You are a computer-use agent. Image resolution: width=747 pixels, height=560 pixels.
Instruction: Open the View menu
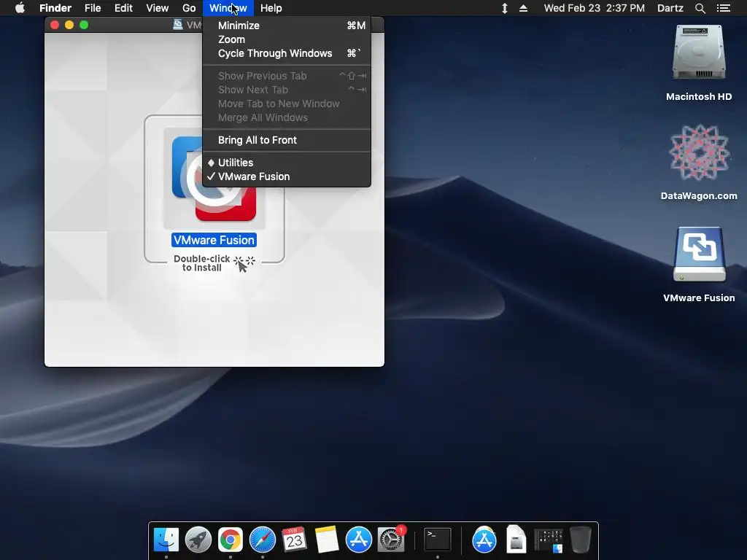158,8
